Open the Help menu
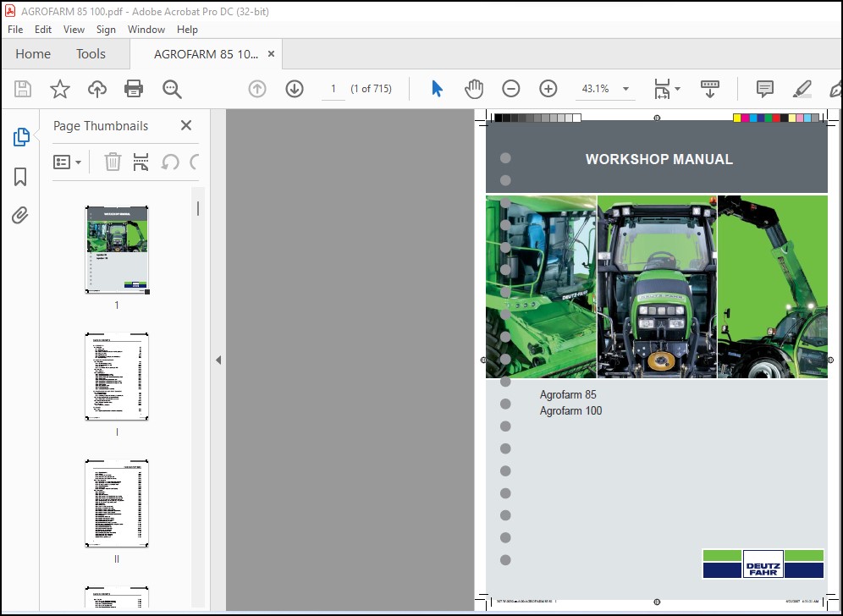This screenshot has height=616, width=843. coord(187,30)
